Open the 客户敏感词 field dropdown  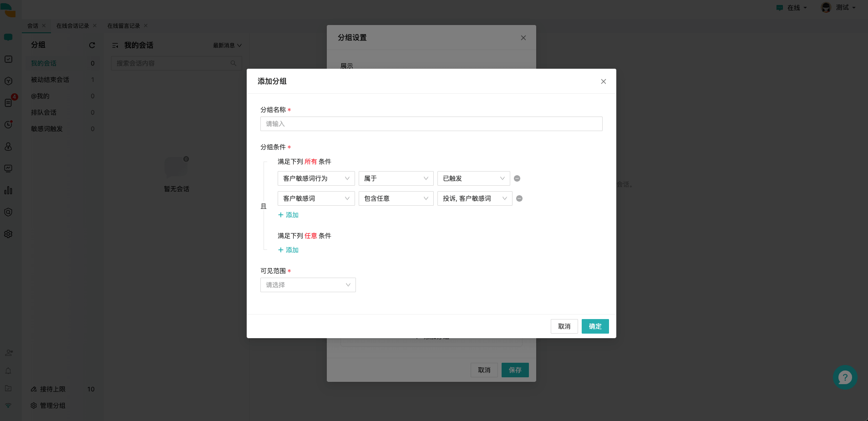coord(316,198)
